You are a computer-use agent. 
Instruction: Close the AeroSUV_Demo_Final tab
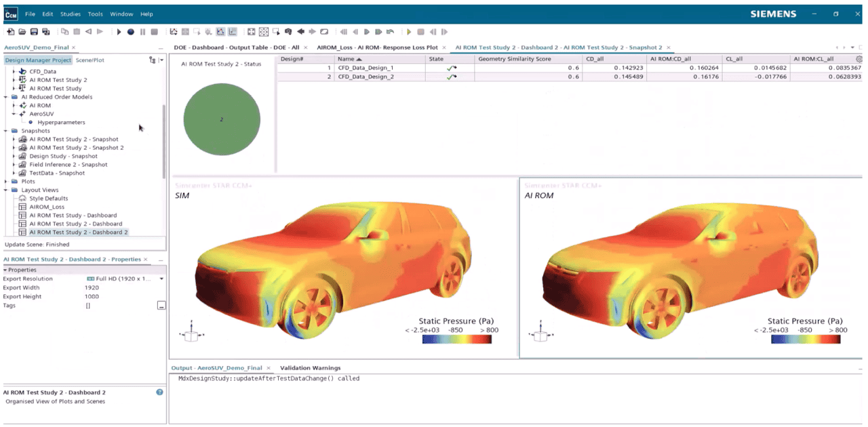click(x=75, y=47)
